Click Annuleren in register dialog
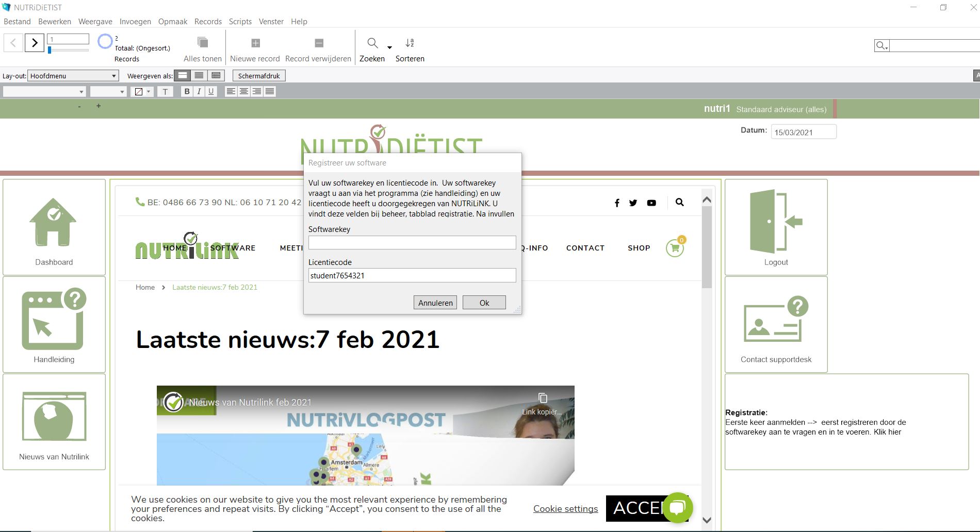The image size is (980, 532). click(435, 303)
